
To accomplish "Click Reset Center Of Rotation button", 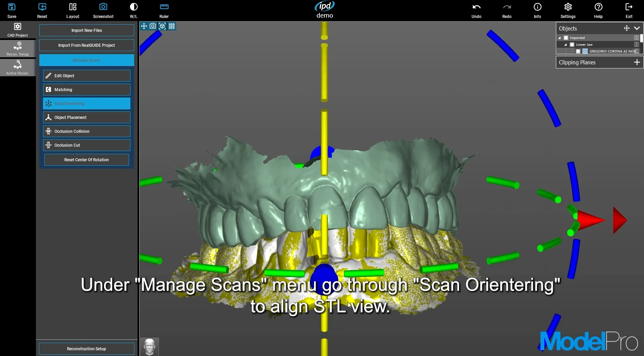I will [87, 160].
